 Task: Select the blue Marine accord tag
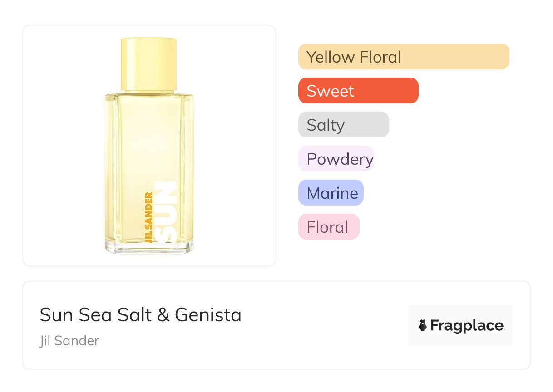coord(331,193)
